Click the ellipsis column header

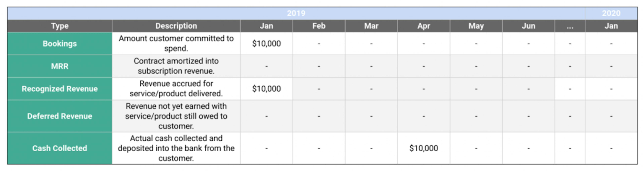[570, 26]
